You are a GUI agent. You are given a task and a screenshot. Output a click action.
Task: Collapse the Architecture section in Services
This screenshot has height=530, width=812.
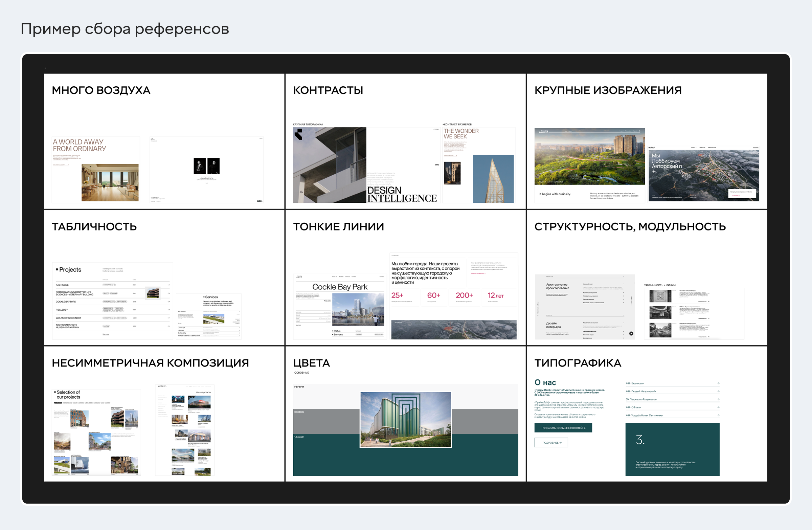tap(239, 311)
